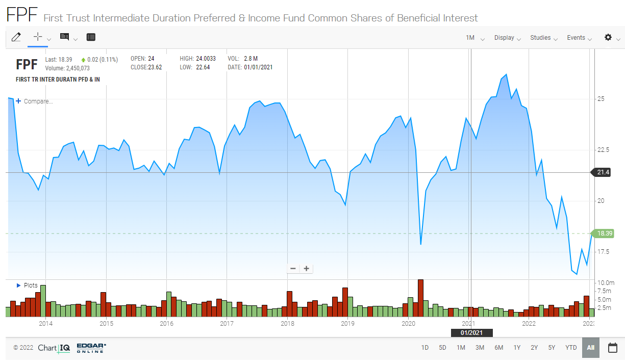
Task: Open the calendar date range picker
Action: (x=613, y=348)
